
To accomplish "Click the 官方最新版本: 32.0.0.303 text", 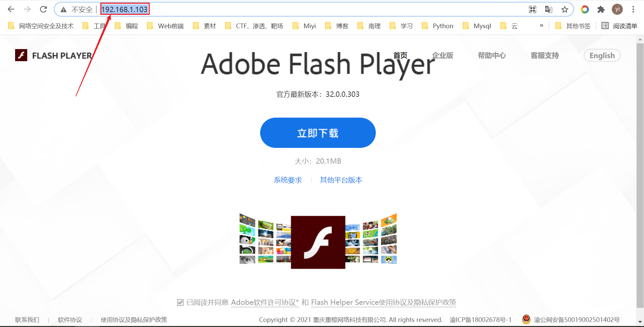I will pos(318,94).
